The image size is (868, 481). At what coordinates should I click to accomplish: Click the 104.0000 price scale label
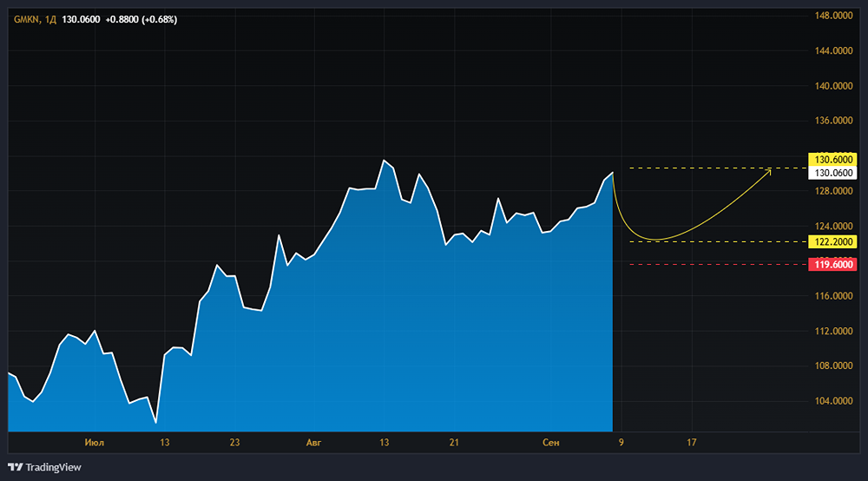click(x=833, y=401)
